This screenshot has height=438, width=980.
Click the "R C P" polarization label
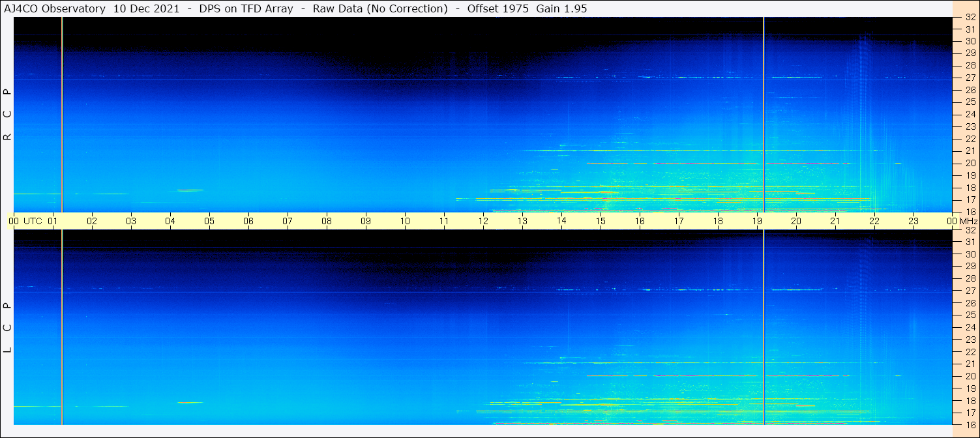tap(8, 115)
